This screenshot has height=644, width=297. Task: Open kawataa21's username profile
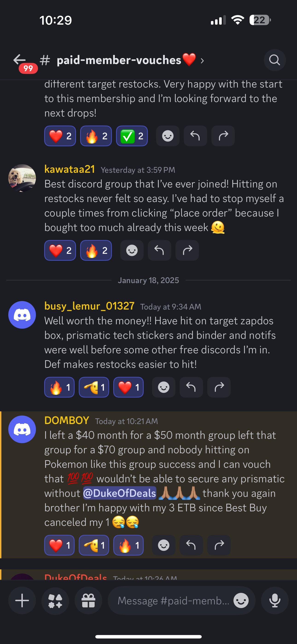70,169
